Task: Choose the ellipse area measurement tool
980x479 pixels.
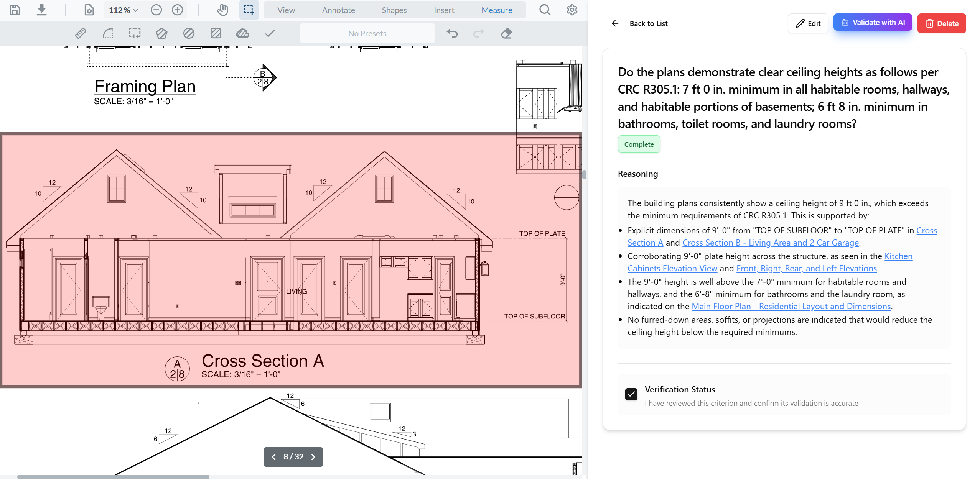Action: pos(189,34)
